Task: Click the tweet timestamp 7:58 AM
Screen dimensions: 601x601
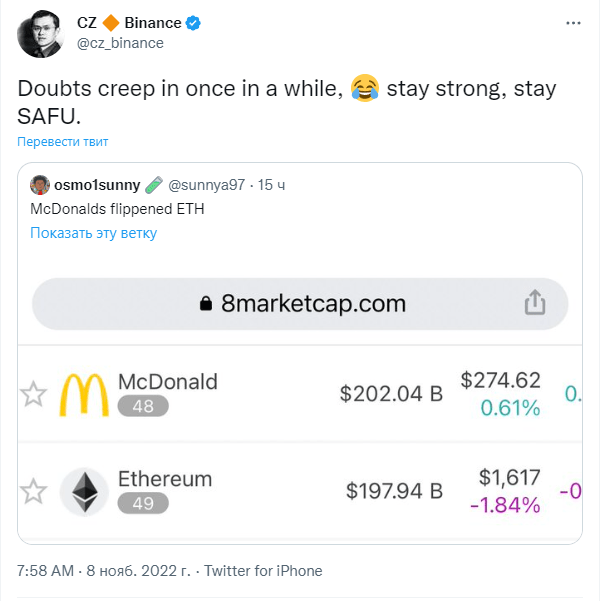Action: (46, 571)
